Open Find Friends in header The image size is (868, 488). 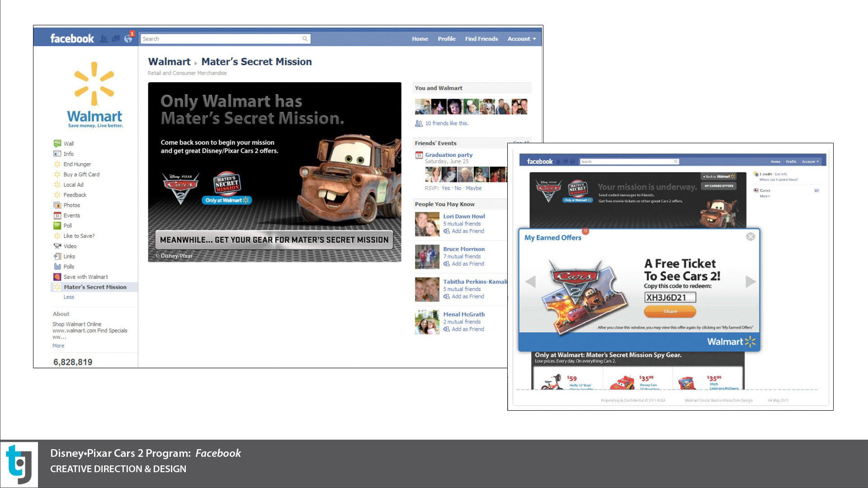pyautogui.click(x=481, y=39)
